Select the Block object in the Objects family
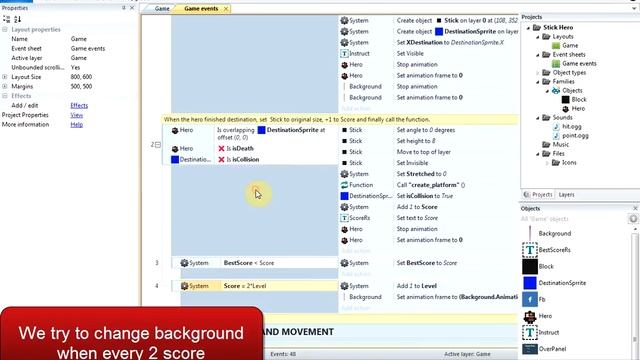 tap(578, 100)
